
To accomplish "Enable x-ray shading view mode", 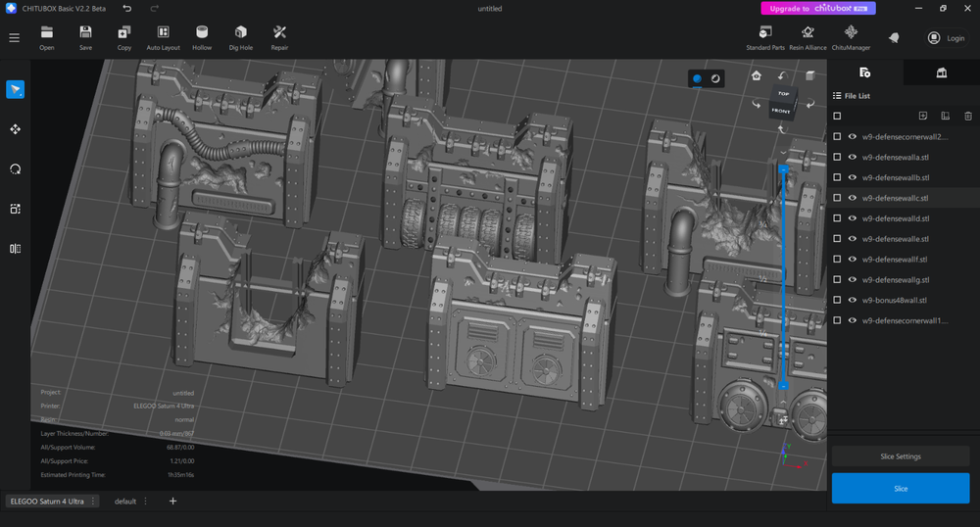I will point(715,78).
